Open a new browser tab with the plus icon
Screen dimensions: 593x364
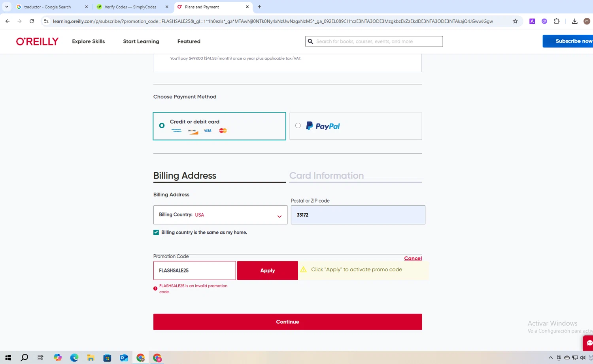click(259, 7)
